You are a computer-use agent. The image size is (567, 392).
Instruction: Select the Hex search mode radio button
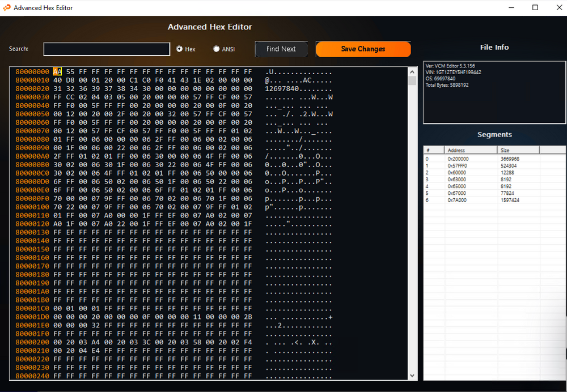click(x=180, y=49)
